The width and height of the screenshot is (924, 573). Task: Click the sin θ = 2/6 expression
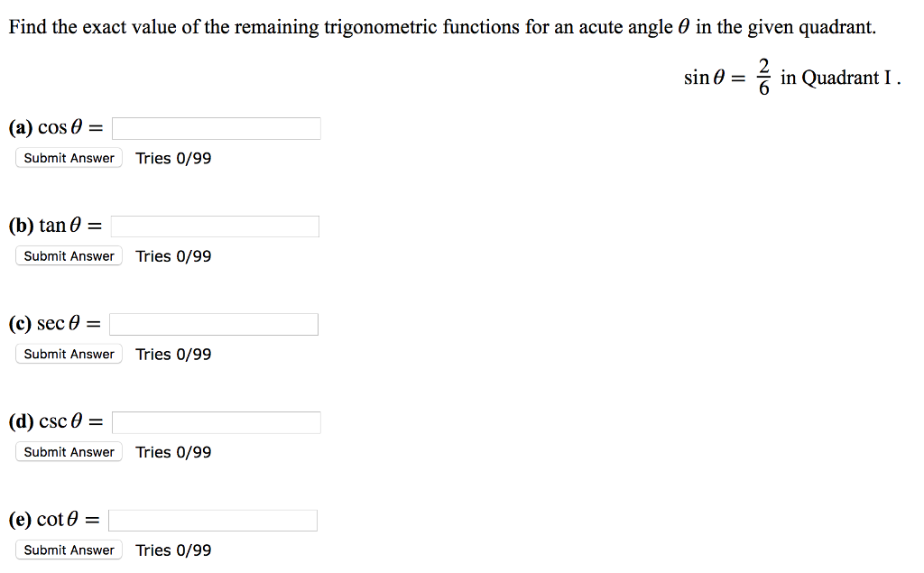pyautogui.click(x=726, y=77)
